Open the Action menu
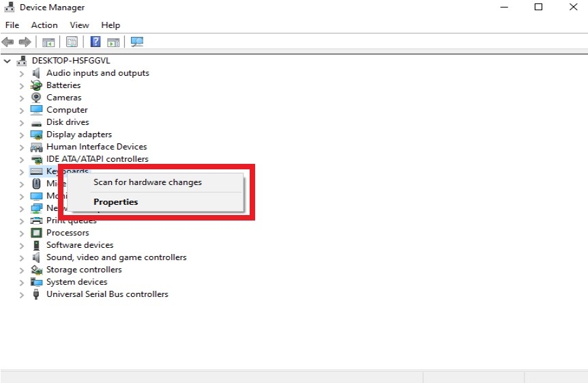The width and height of the screenshot is (588, 383). (44, 25)
